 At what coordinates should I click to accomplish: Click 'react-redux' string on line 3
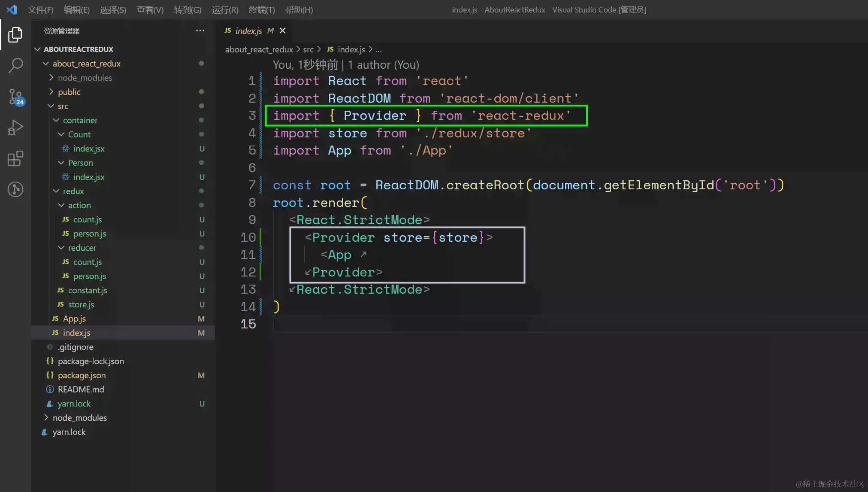coord(520,115)
